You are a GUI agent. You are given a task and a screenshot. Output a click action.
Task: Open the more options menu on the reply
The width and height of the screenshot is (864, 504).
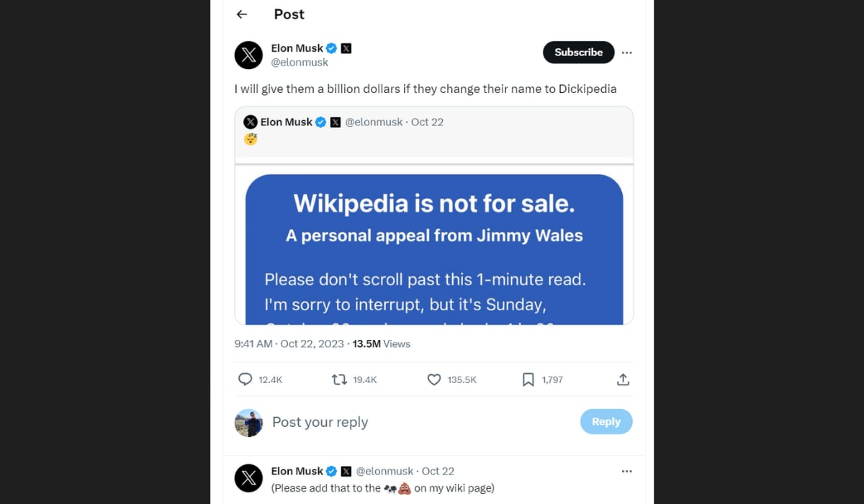pyautogui.click(x=626, y=471)
